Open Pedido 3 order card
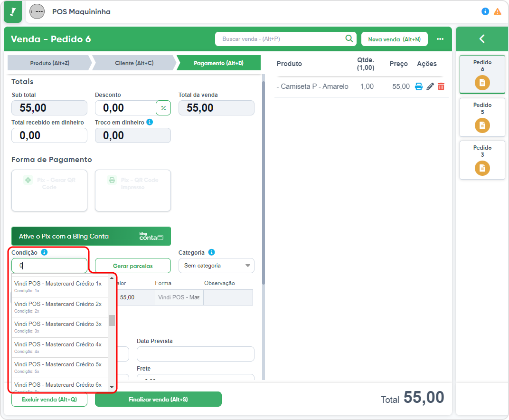The image size is (509, 420). 482,160
